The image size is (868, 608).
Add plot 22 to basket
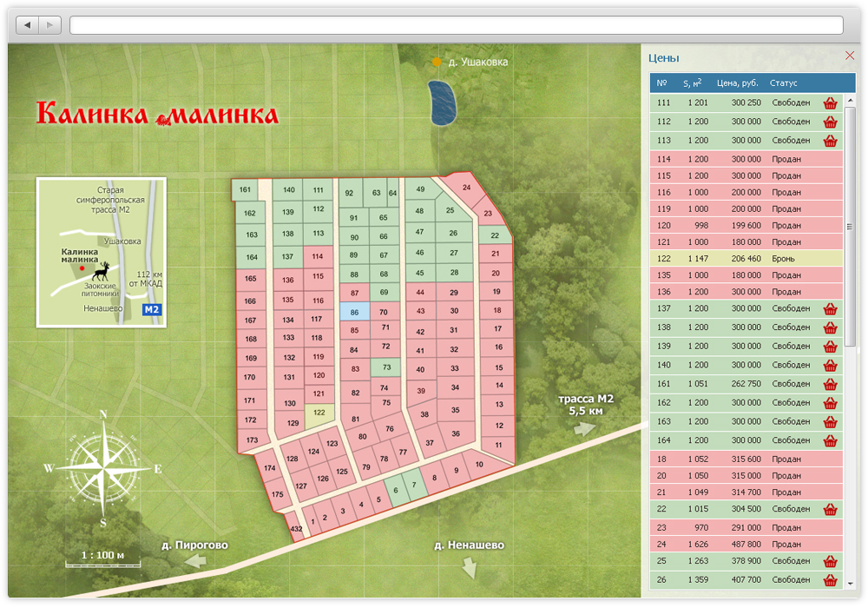[x=830, y=510]
